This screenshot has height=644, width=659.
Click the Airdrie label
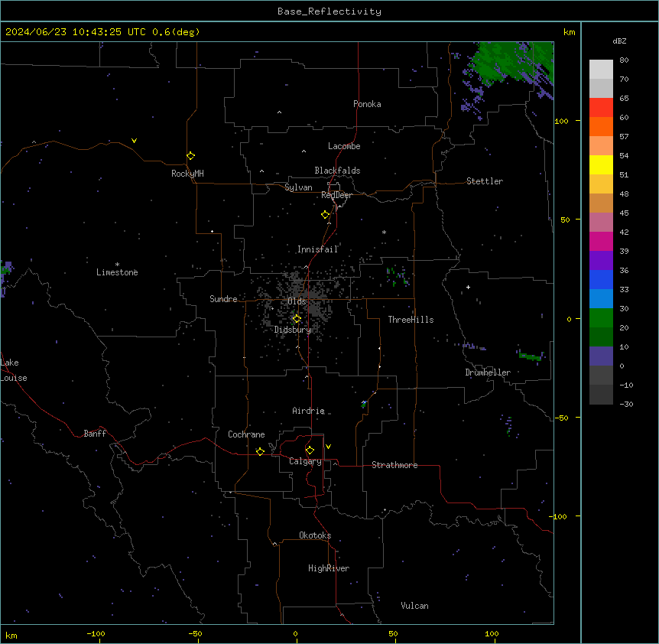309,411
